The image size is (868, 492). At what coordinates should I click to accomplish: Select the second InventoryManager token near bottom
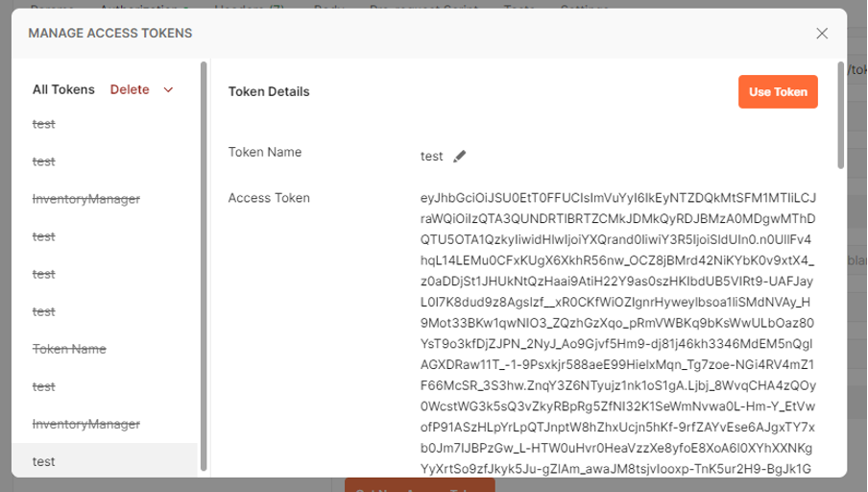86,425
